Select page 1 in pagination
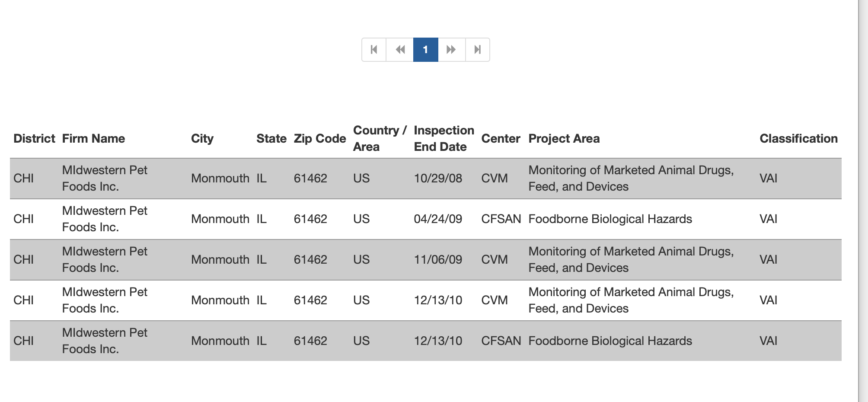 click(x=425, y=50)
